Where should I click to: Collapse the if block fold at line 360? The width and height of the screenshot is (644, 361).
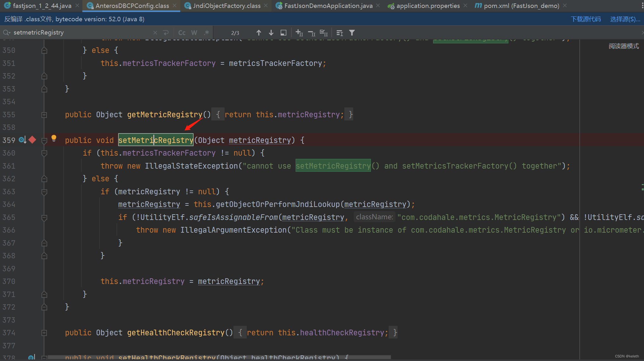pos(44,153)
